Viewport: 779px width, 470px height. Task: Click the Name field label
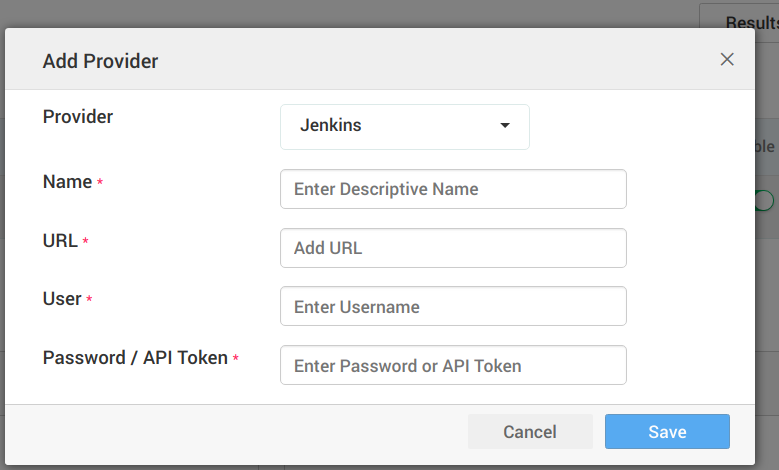[x=67, y=182]
